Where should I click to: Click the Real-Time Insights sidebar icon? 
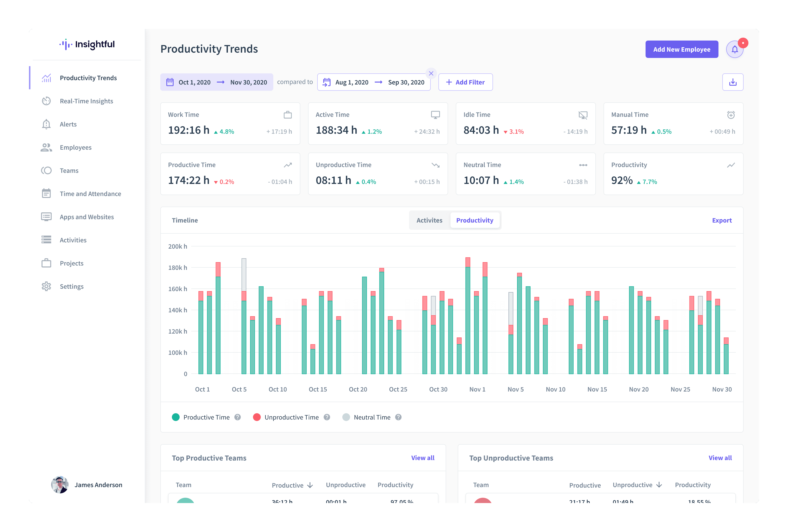click(x=46, y=101)
